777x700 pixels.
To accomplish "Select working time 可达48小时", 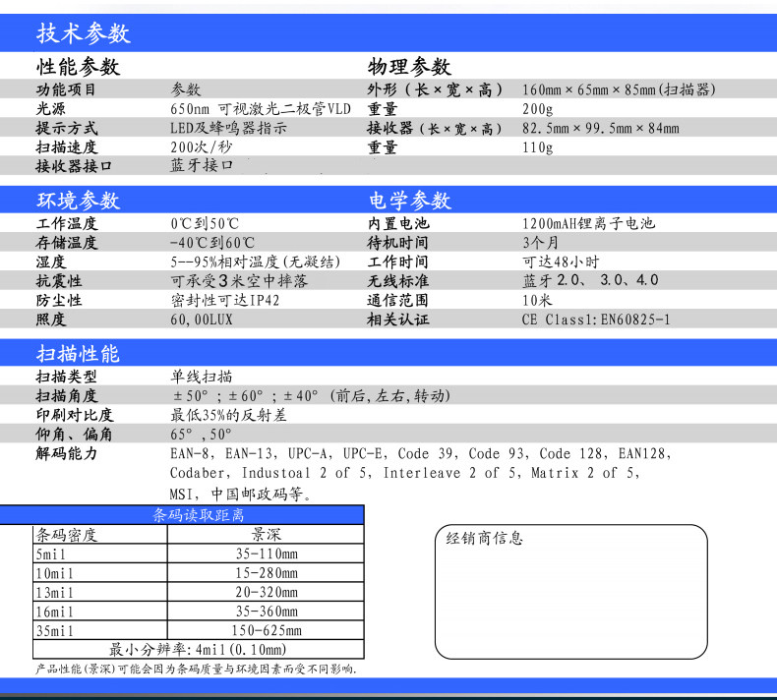I will [561, 262].
